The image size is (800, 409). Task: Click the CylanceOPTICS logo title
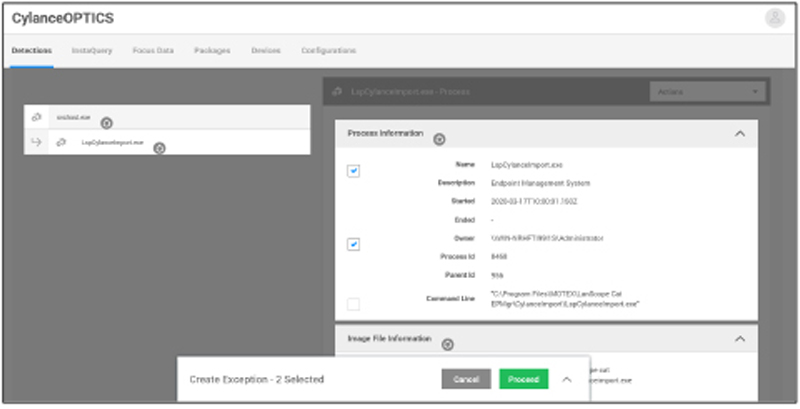pos(63,18)
